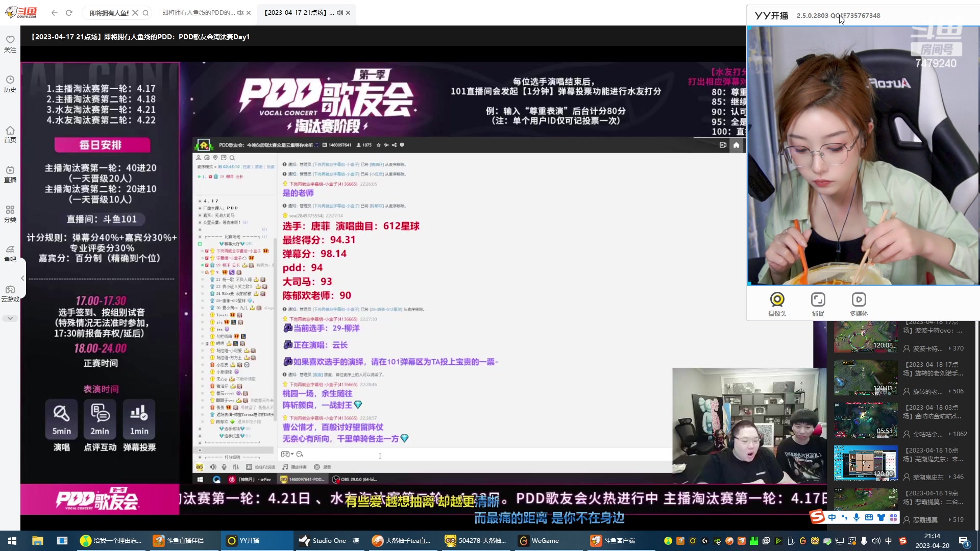Open video title【2023-04-18 17点场】旋转的老刘诺手

pyautogui.click(x=933, y=369)
